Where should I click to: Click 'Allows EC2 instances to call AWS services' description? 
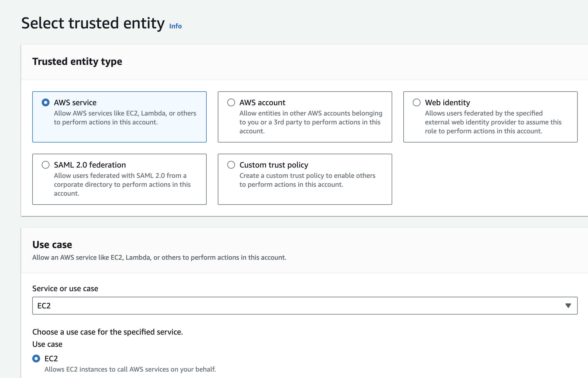click(130, 369)
